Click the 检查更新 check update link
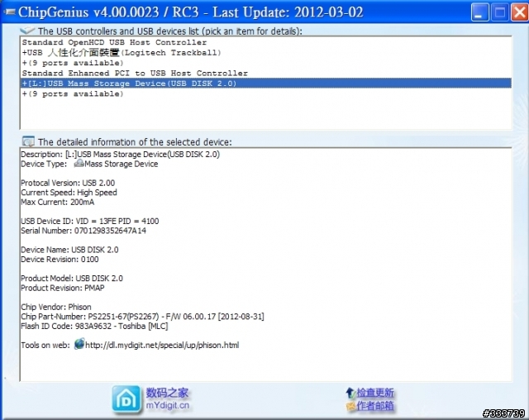The width and height of the screenshot is (529, 420). click(375, 393)
